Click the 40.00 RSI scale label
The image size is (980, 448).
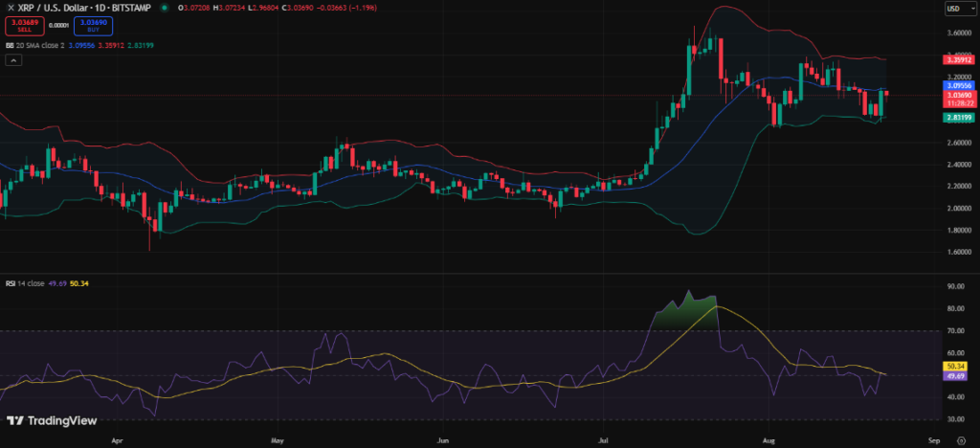954,396
